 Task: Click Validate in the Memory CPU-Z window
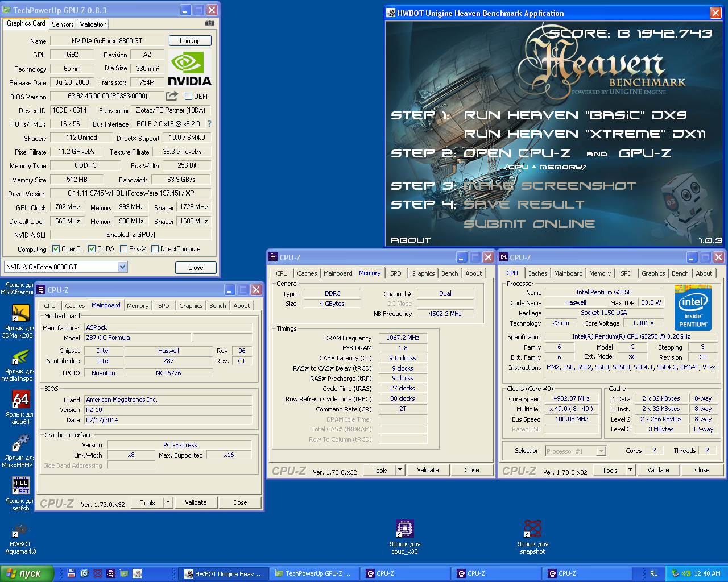428,470
